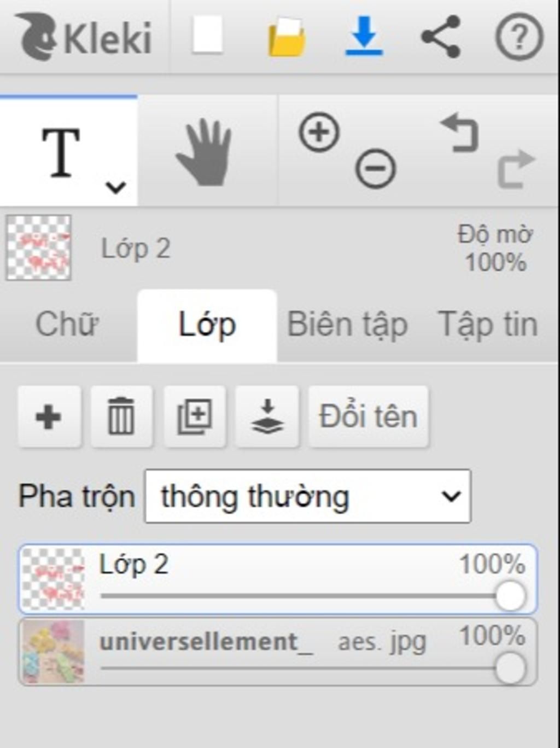560x748 pixels.
Task: Zoom in with the plus magnifier icon
Action: (x=319, y=132)
